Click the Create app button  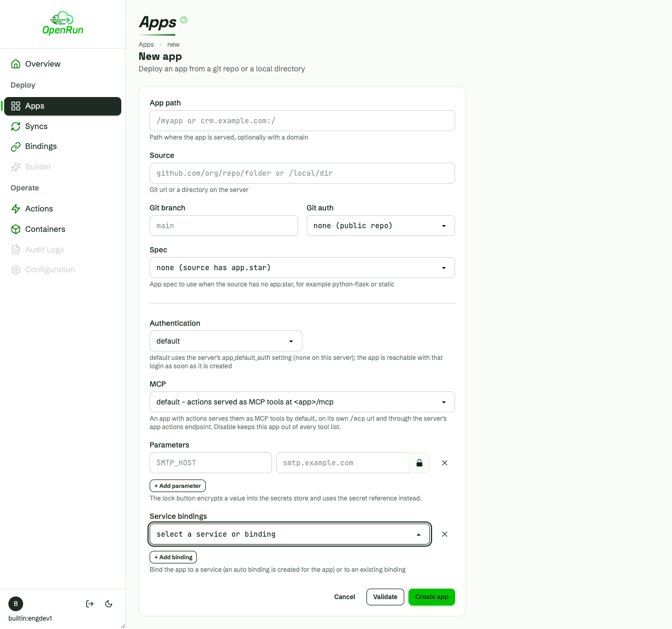tap(432, 597)
